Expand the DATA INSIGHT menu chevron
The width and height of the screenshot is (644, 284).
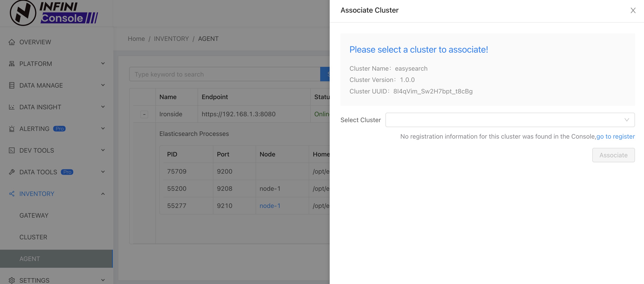click(x=103, y=107)
